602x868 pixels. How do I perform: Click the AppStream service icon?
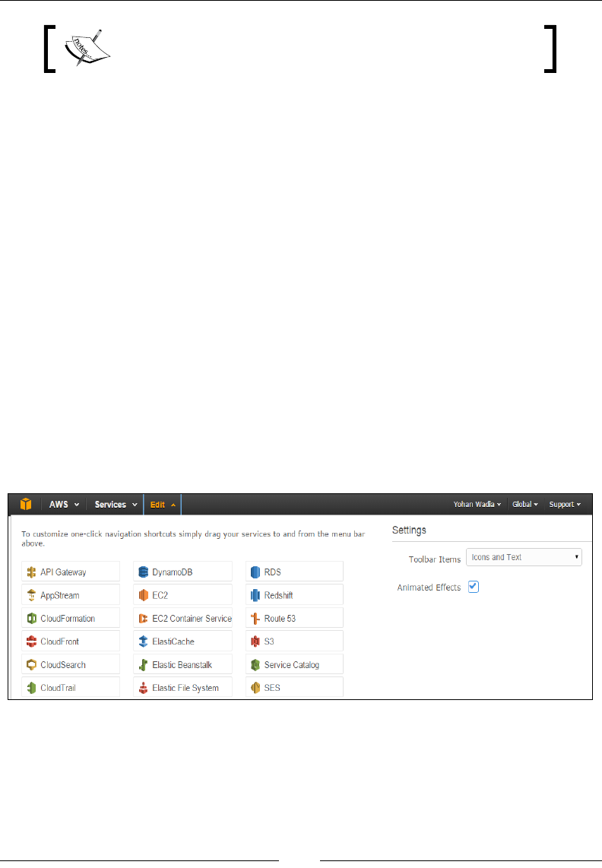(x=32, y=595)
